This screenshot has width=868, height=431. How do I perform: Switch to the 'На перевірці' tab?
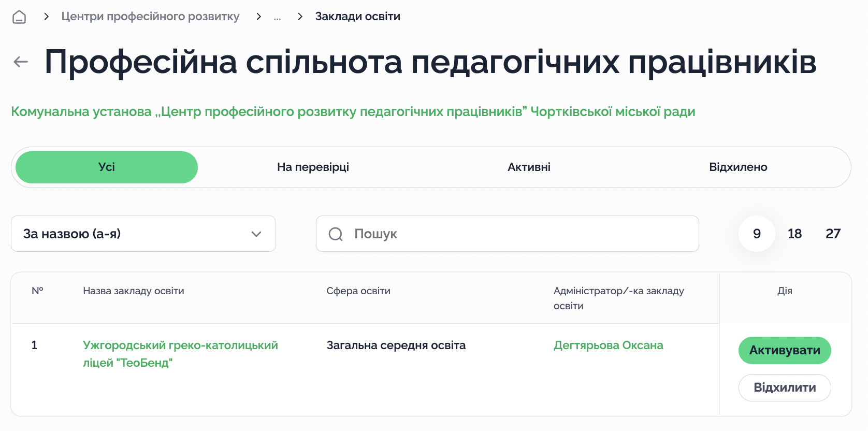click(313, 167)
